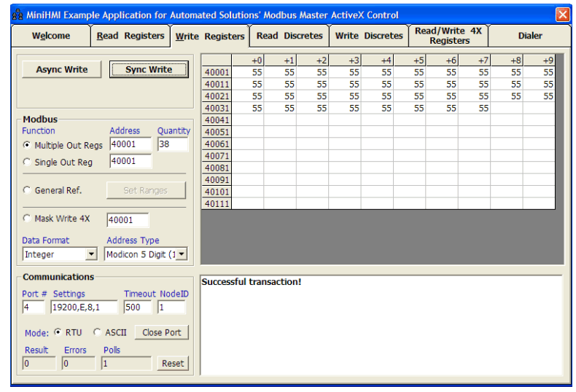576x392 pixels.
Task: Open the Write Discretes tab
Action: click(369, 36)
